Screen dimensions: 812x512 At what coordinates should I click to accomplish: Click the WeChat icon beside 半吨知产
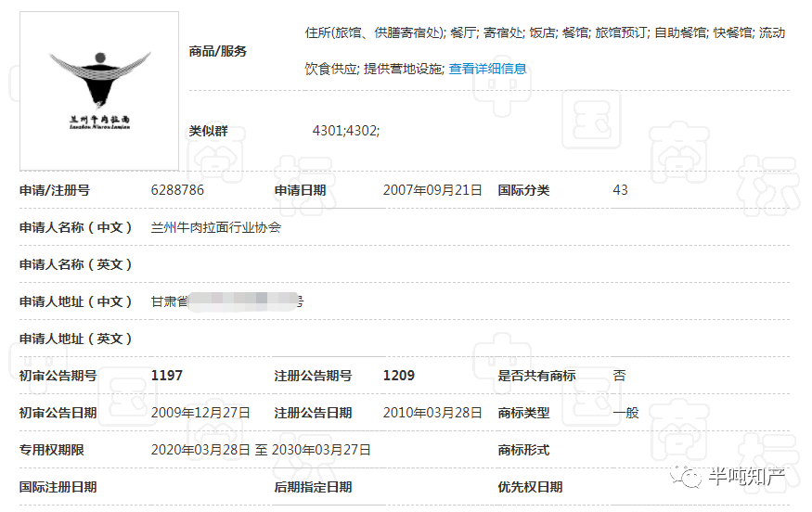pos(691,477)
